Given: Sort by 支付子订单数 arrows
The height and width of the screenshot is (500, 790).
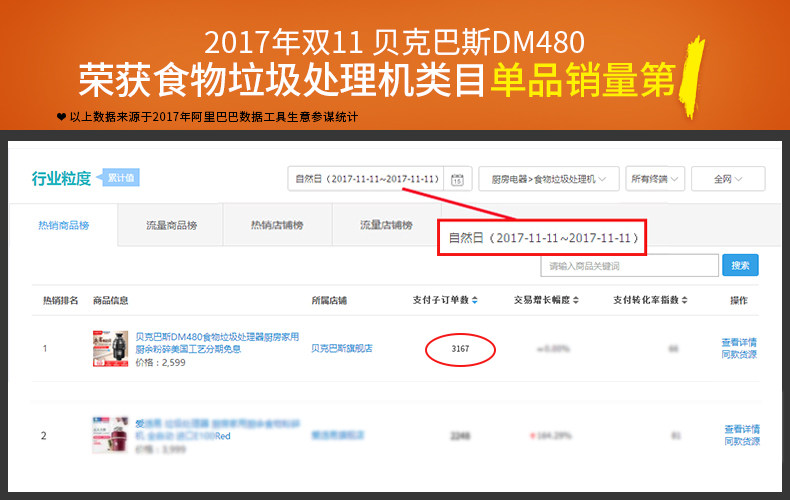Looking at the screenshot, I should (x=475, y=300).
